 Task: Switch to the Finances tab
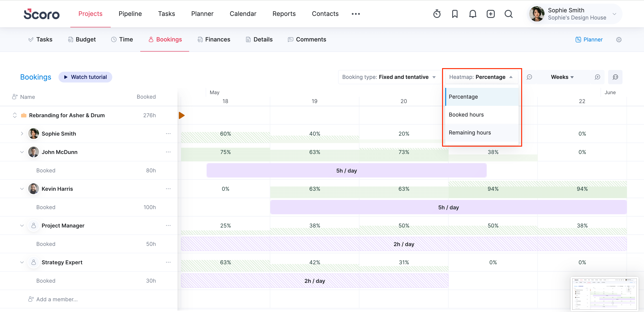[214, 39]
